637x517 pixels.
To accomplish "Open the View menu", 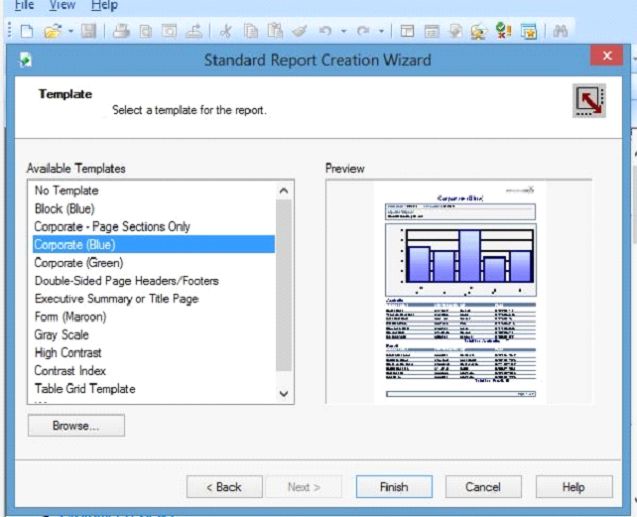I will point(62,5).
